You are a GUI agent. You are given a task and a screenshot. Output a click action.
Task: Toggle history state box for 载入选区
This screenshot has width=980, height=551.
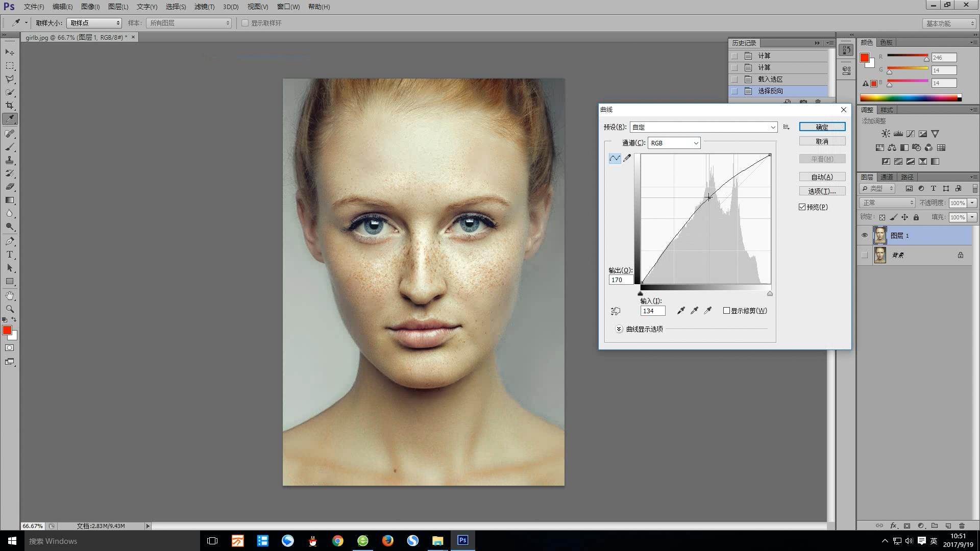[x=734, y=80]
